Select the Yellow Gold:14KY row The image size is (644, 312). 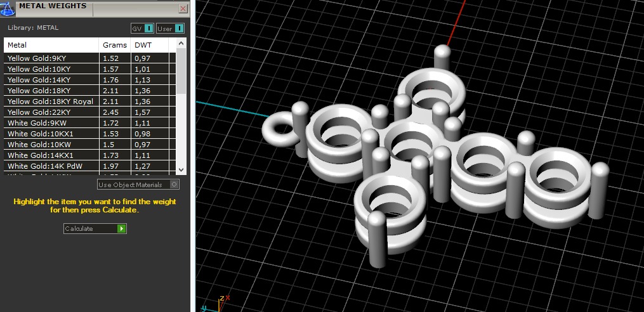tap(90, 80)
